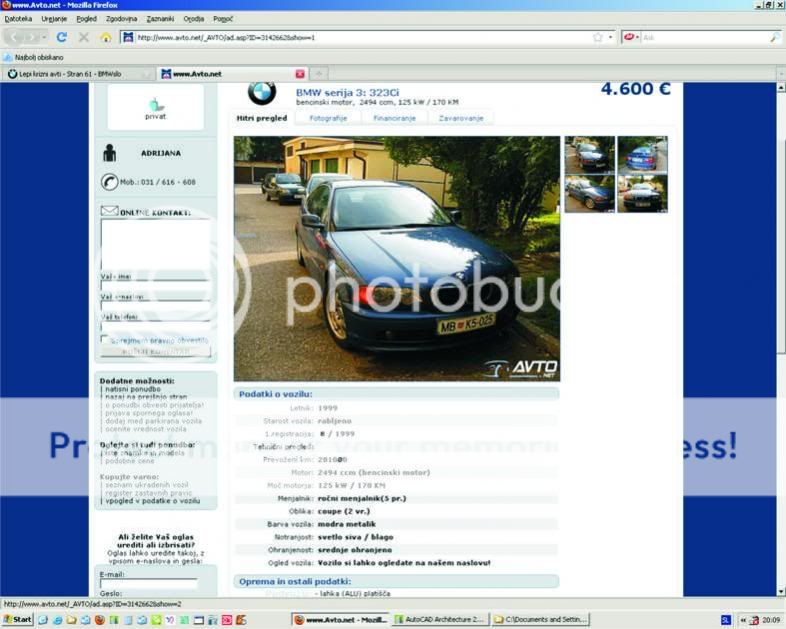Open a new tab with the plus button
The image size is (786, 629).
click(x=319, y=74)
